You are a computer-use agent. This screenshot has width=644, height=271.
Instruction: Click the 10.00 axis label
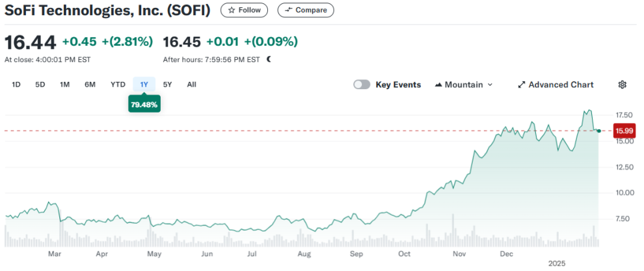[x=623, y=192]
